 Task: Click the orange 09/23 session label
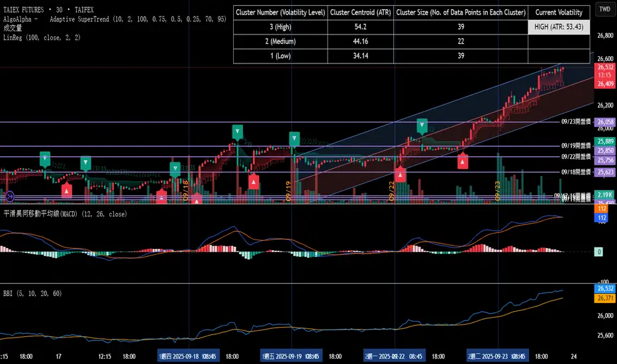pos(497,191)
